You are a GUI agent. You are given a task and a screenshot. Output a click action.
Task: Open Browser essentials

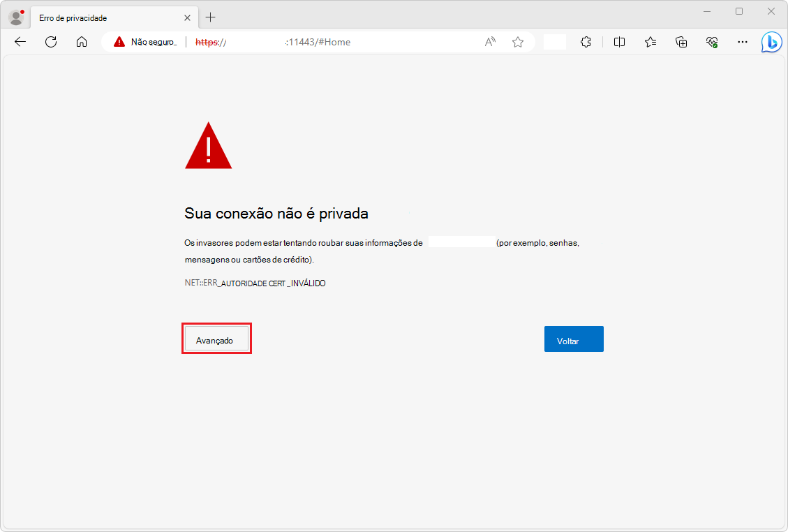coord(712,42)
